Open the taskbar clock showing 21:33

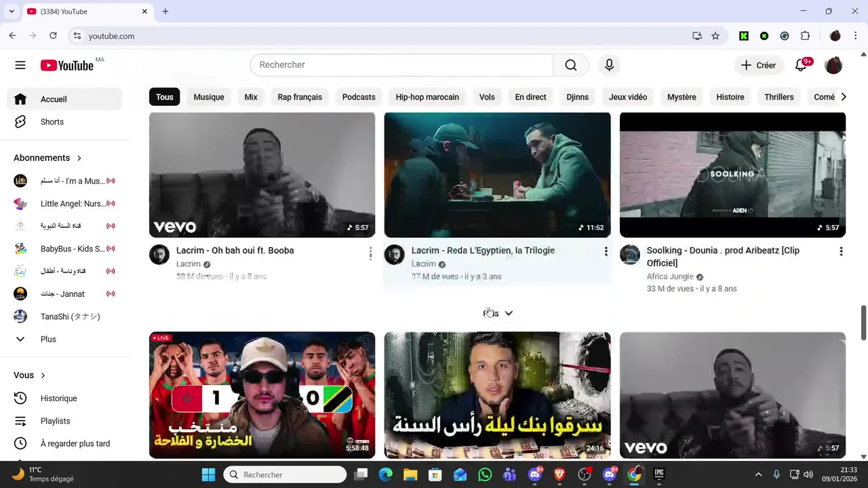(840, 474)
